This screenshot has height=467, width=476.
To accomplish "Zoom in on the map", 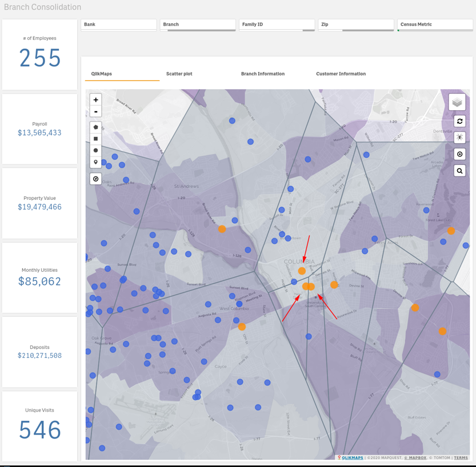I will pos(95,99).
